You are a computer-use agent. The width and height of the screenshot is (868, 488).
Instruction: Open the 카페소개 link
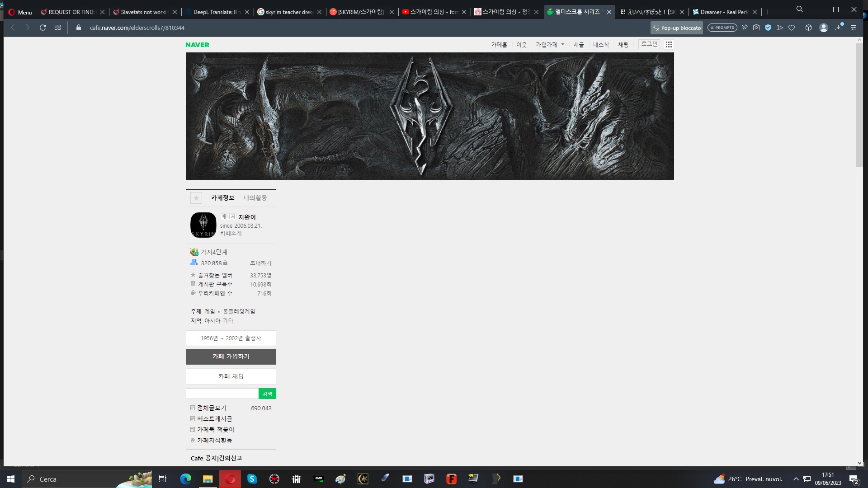(x=231, y=233)
